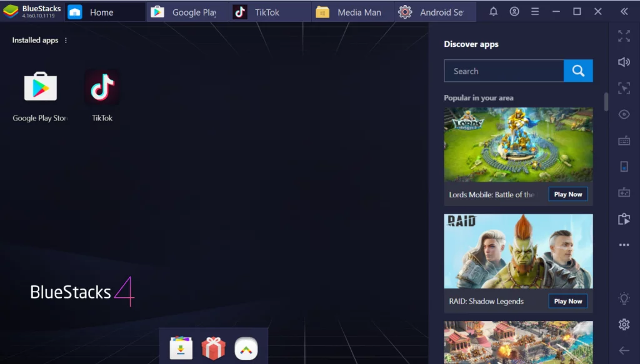The height and width of the screenshot is (364, 640).
Task: Open the account profile icon
Action: (514, 11)
